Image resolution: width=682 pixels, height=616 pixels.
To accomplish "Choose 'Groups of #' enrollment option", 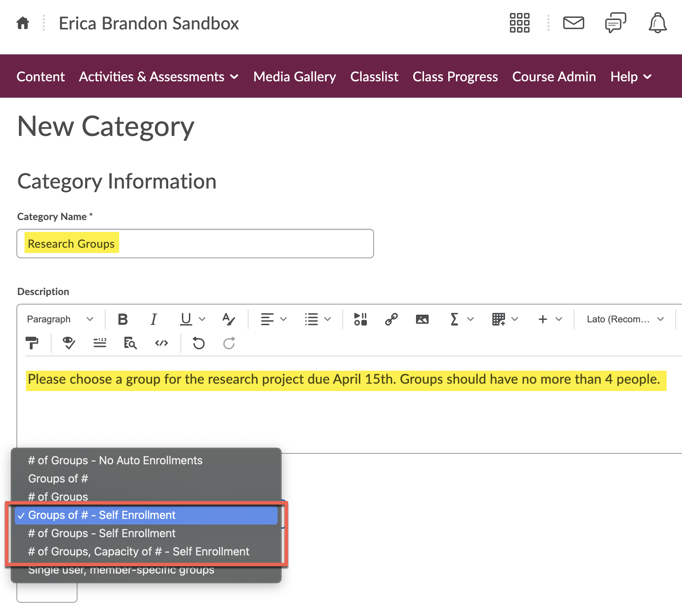I will tap(58, 479).
